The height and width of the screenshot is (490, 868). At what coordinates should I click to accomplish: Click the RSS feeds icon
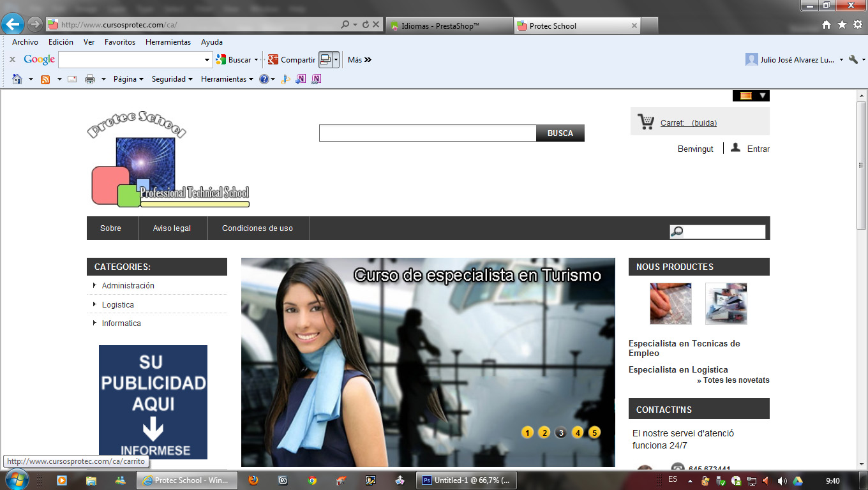[45, 79]
